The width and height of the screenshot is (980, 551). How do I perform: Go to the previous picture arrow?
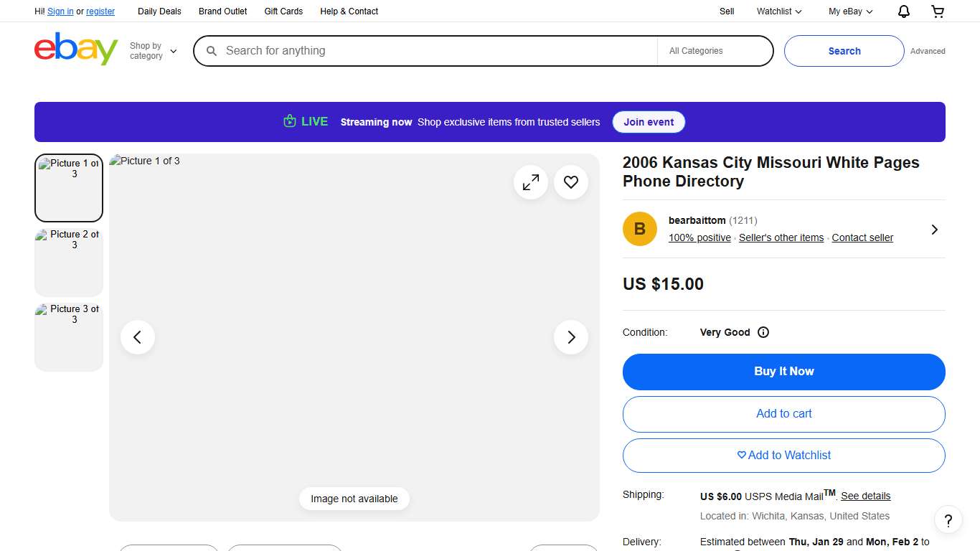138,337
